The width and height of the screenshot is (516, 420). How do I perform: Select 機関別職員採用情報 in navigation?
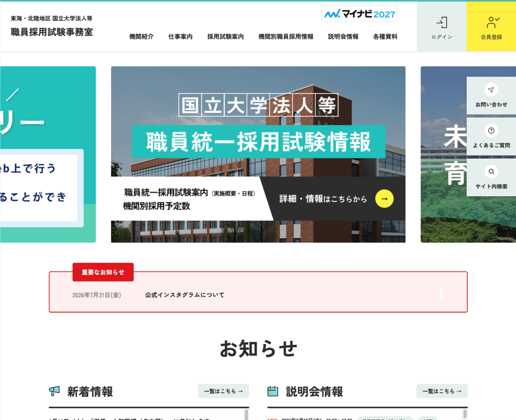click(286, 37)
